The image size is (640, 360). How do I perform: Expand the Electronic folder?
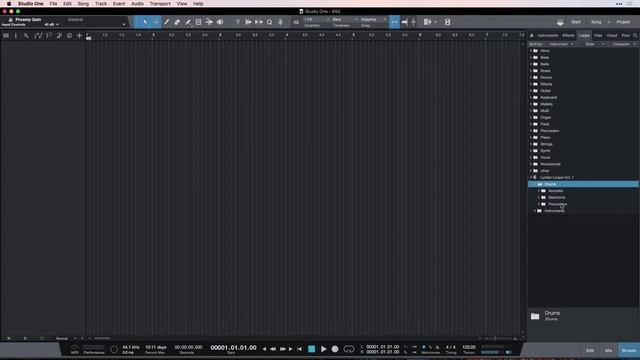point(539,198)
